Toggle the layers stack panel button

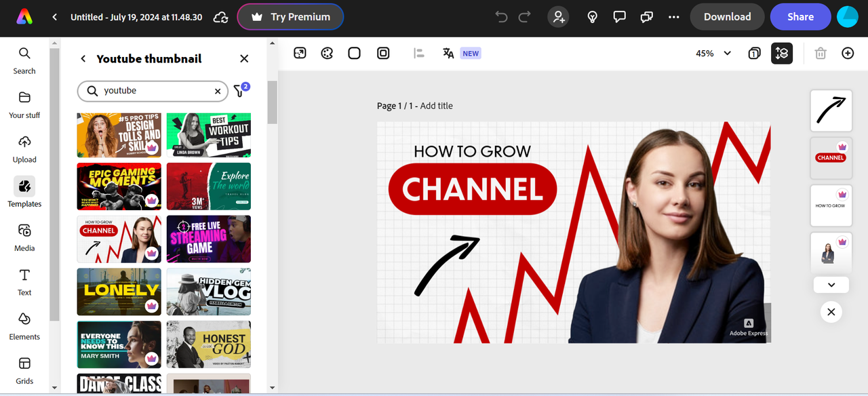click(x=782, y=53)
